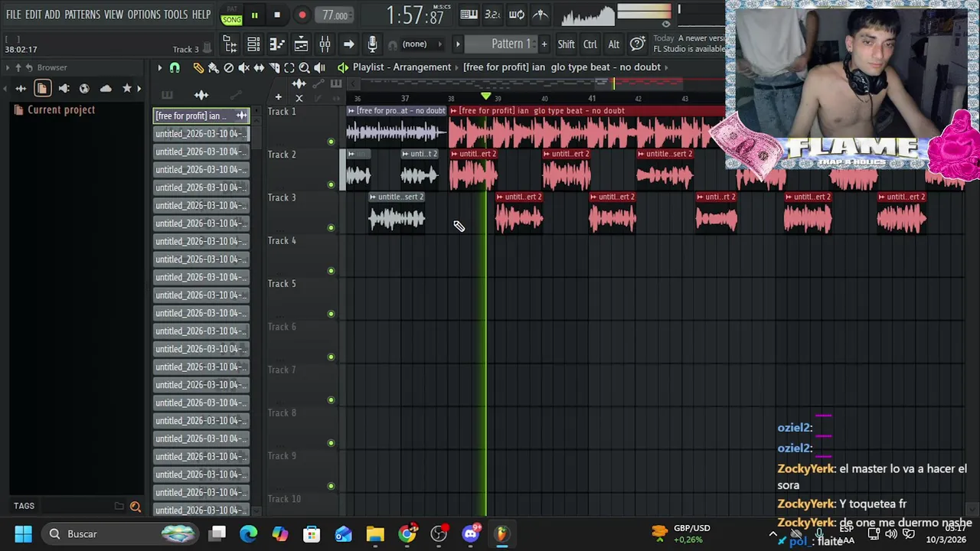This screenshot has width=980, height=551.
Task: Open the help hint icon beside Alt
Action: click(x=637, y=44)
